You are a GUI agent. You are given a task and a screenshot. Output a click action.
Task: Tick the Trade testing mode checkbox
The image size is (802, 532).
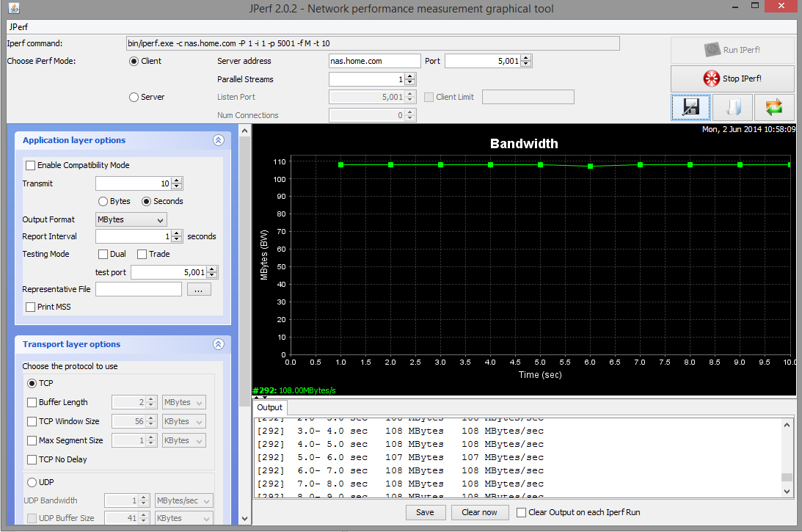142,254
